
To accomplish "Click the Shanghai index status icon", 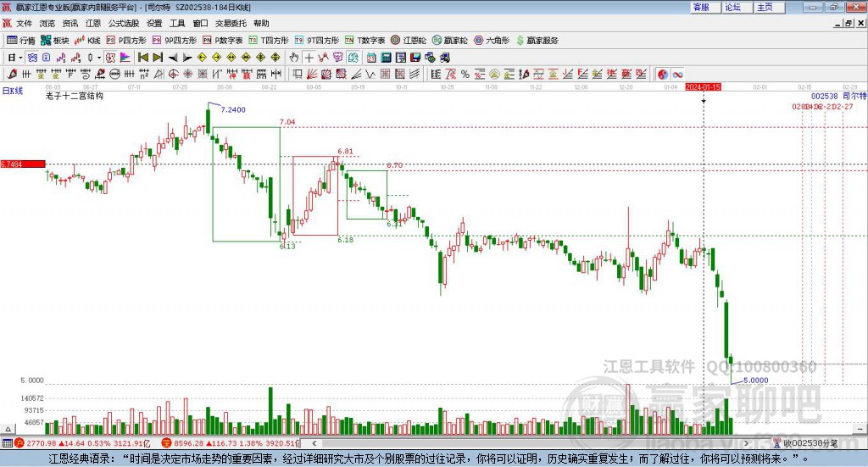I will point(19,443).
